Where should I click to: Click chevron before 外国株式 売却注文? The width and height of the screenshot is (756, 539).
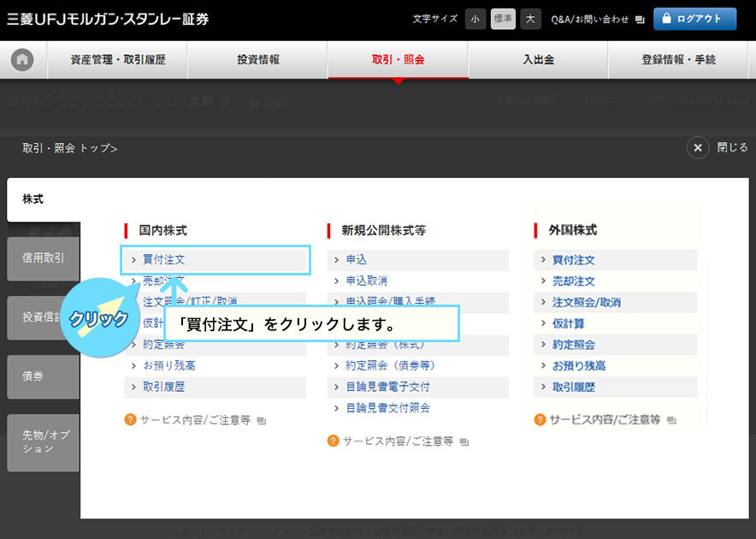click(x=543, y=281)
